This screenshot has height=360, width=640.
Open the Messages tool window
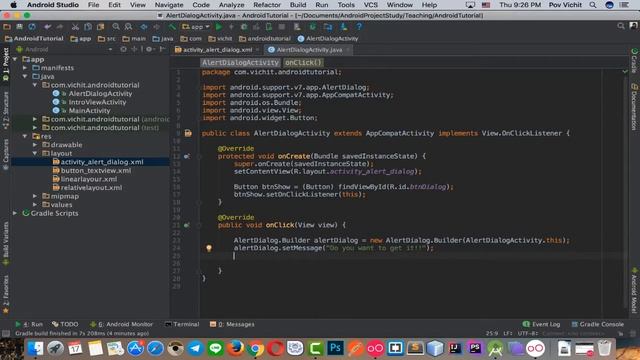click(232, 324)
